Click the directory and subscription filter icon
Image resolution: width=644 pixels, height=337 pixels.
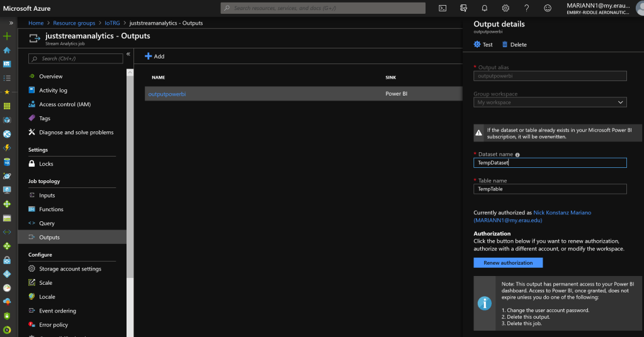tap(464, 8)
